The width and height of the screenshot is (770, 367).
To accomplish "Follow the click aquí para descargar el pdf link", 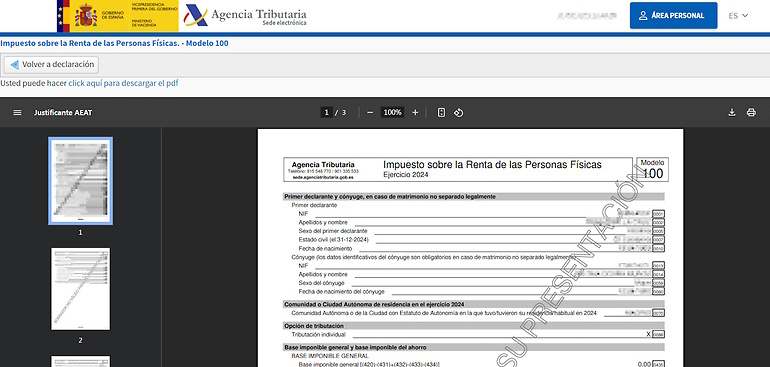I will click(x=123, y=84).
